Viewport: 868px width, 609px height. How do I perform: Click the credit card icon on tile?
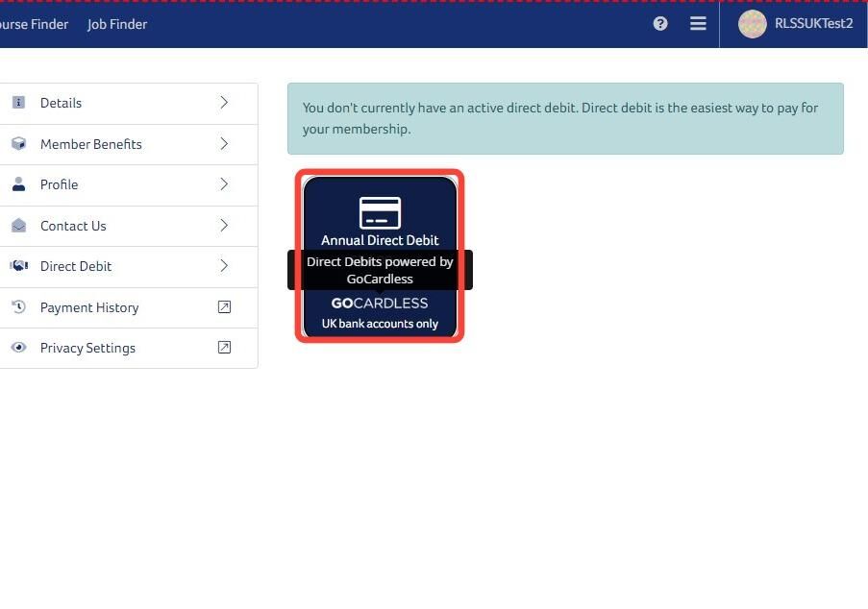pos(380,212)
